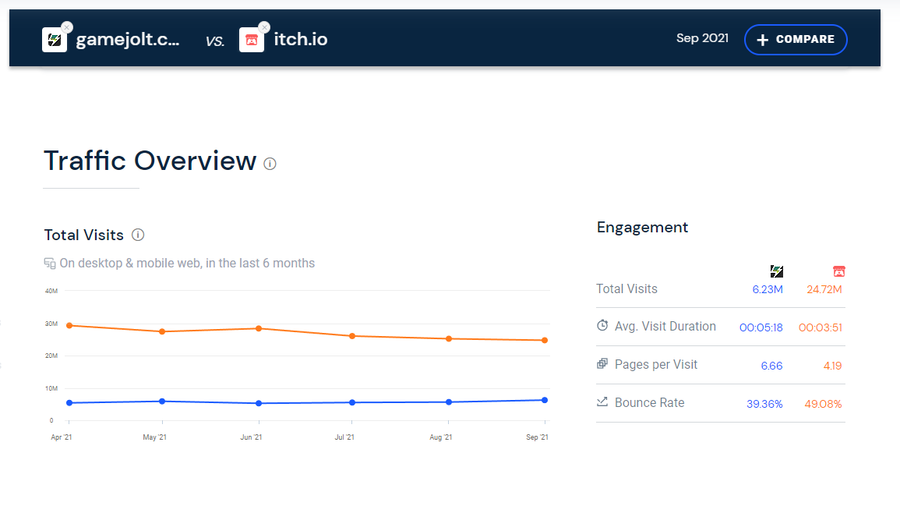This screenshot has width=900, height=506.
Task: Select the orange itch.io point at Jul '21
Action: (x=352, y=336)
